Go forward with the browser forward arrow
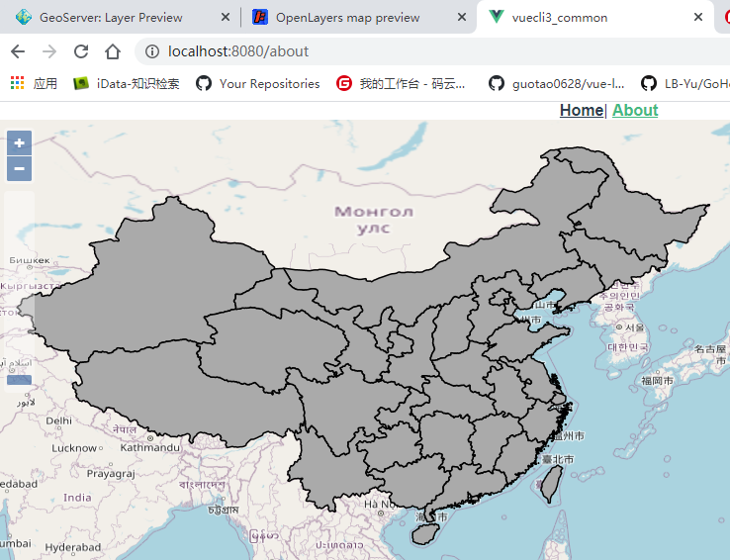This screenshot has width=730, height=560. (x=49, y=51)
